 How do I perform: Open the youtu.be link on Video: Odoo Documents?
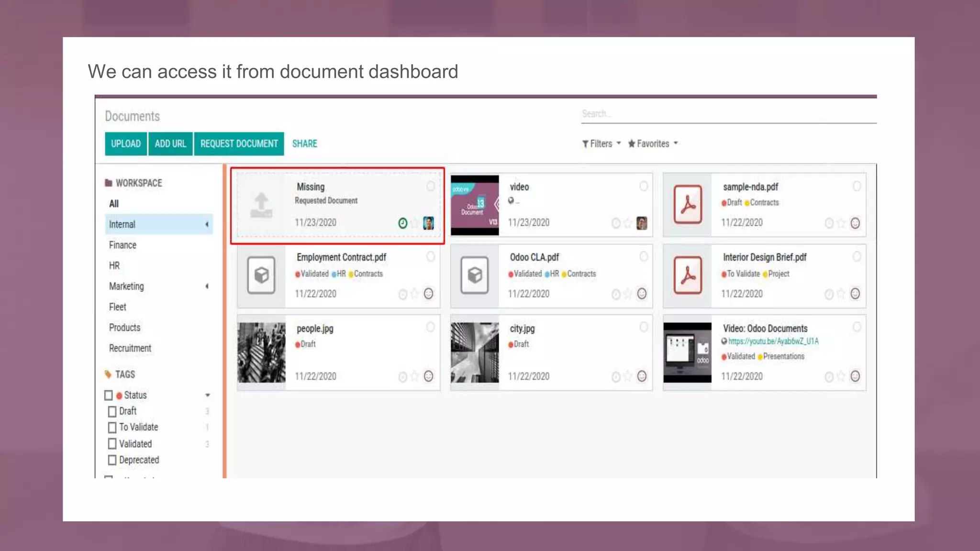click(773, 342)
